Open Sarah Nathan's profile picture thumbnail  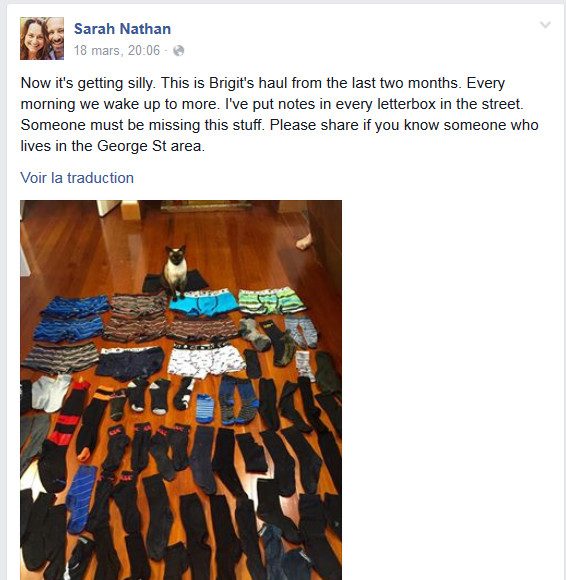pyautogui.click(x=42, y=38)
